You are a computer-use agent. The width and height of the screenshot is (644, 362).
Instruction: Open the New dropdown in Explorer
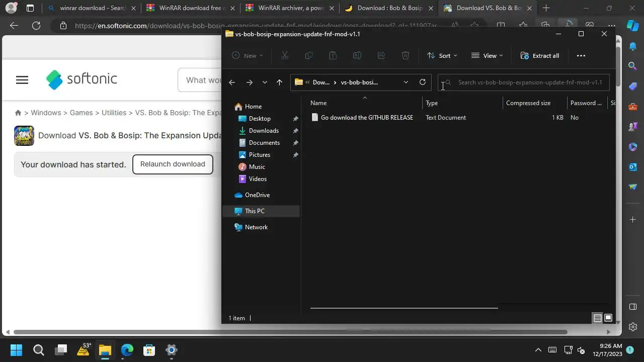(x=247, y=56)
